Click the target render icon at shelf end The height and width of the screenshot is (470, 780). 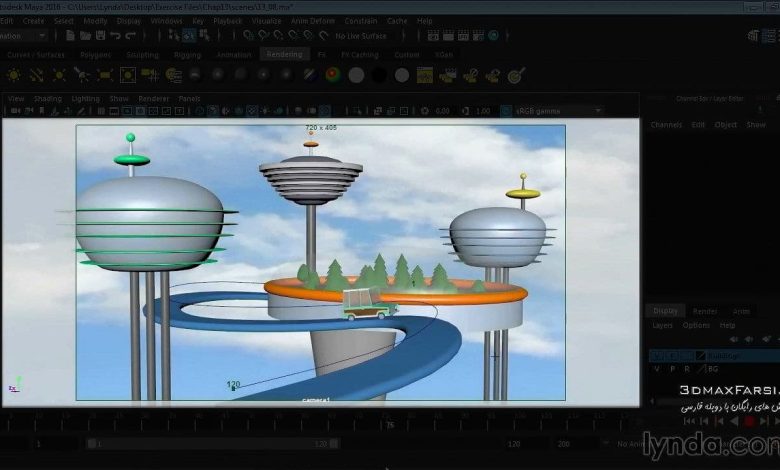coord(517,75)
